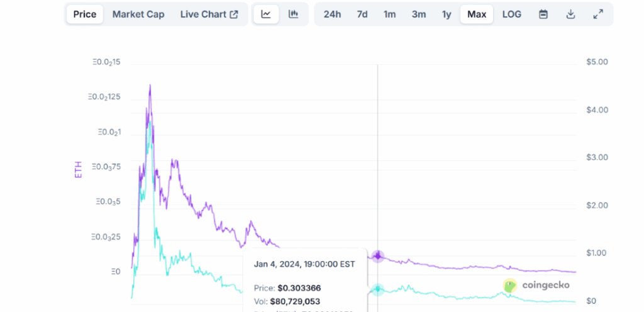
Task: Set time range to 1y
Action: (x=447, y=14)
